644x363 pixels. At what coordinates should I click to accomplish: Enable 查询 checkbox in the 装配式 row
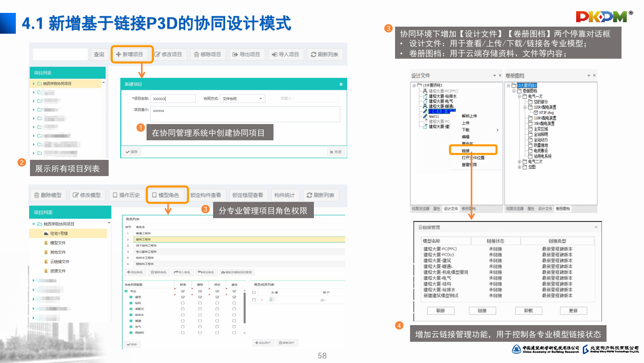click(234, 309)
